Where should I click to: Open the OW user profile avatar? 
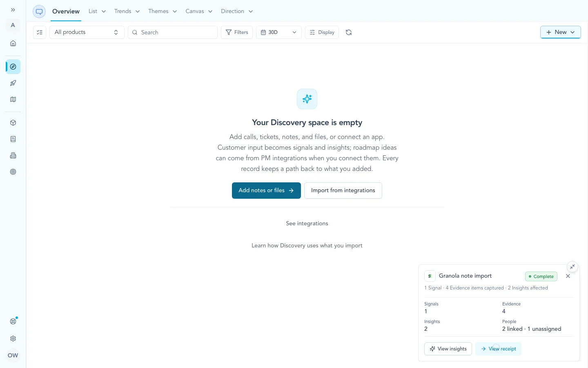[x=13, y=355]
